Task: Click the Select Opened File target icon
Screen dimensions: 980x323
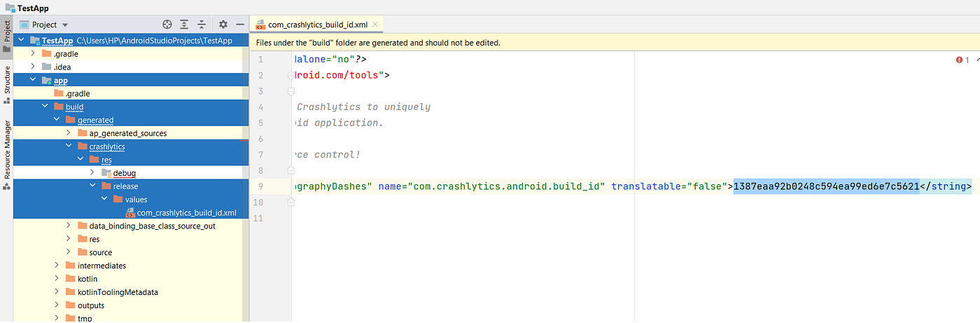Action: (x=167, y=25)
